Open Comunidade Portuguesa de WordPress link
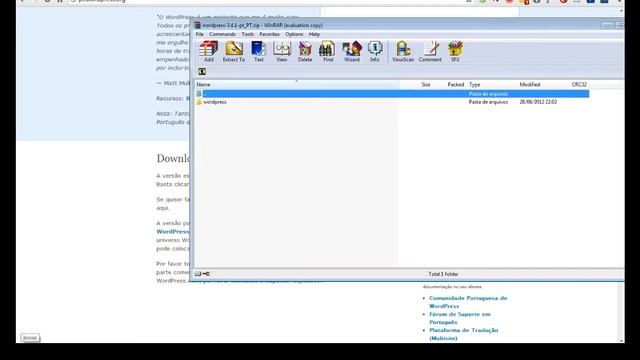This screenshot has height=360, width=640. coord(468,302)
